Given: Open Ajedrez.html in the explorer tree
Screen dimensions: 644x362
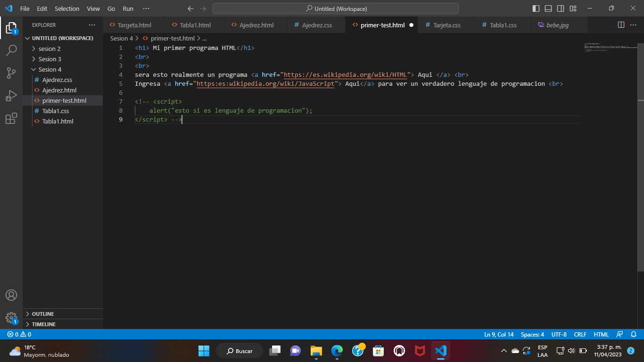Looking at the screenshot, I should (63, 90).
